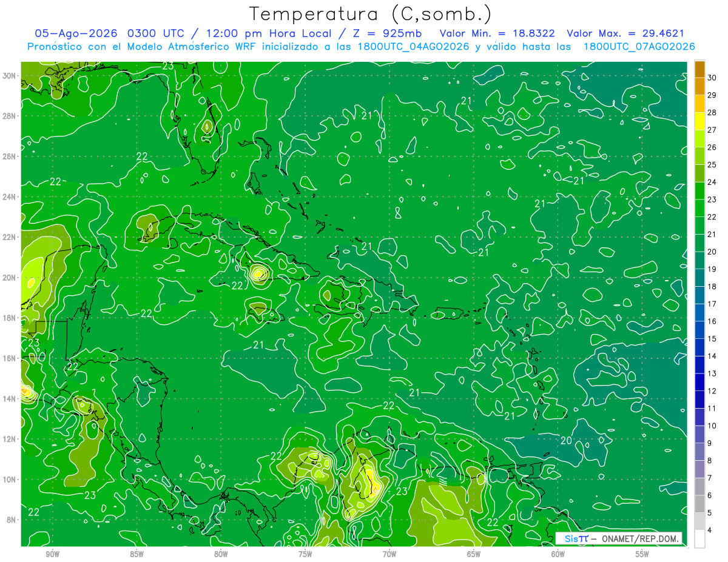Click the '65W' longitude axis label
Screen dimensions: 728x562
(x=474, y=554)
